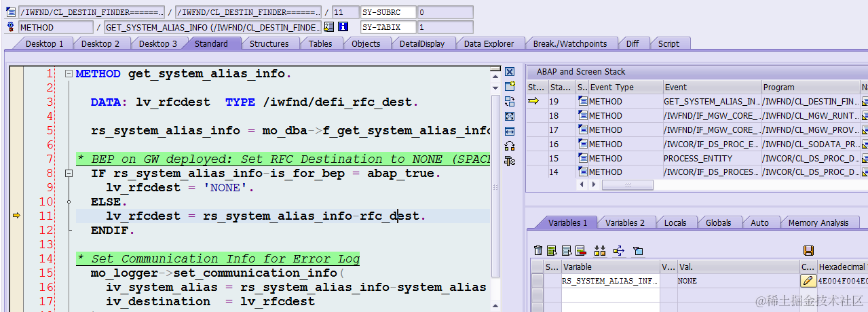This screenshot has height=312, width=868.
Task: Delete variable using trash can icon
Action: click(x=538, y=251)
